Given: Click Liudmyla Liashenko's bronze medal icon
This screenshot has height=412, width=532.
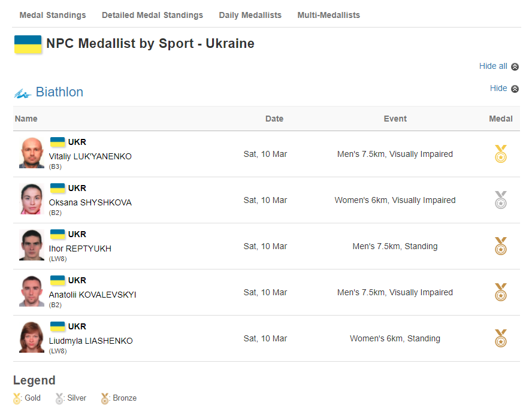Looking at the screenshot, I should (500, 338).
